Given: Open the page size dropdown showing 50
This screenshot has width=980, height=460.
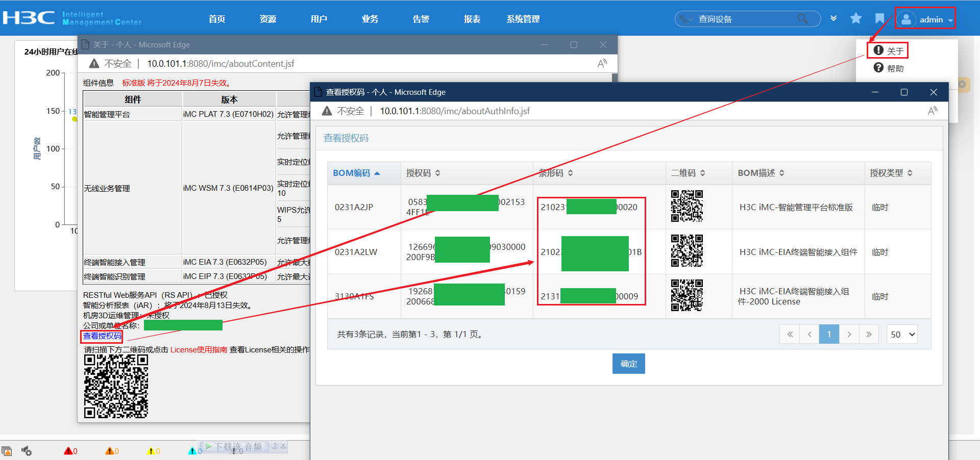Looking at the screenshot, I should coord(902,334).
